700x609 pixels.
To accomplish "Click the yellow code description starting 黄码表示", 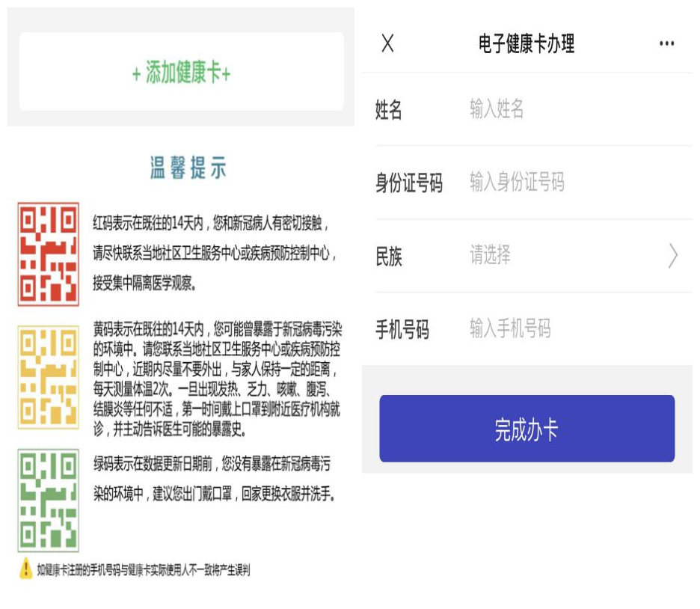I will click(x=218, y=379).
